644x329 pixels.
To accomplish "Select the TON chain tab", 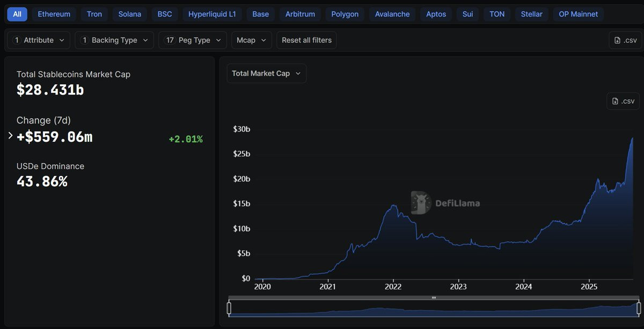I will (497, 14).
